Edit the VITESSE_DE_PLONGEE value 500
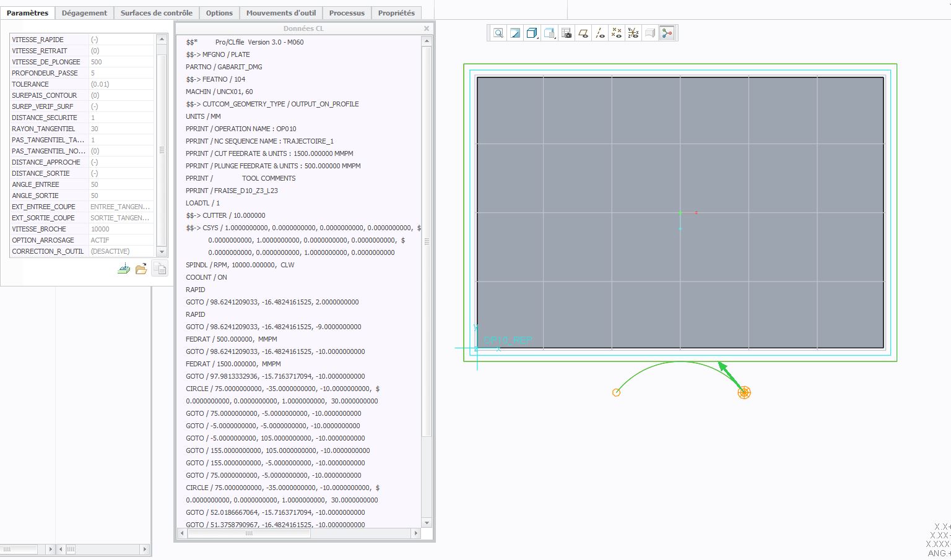The height and width of the screenshot is (560, 951). [x=121, y=62]
